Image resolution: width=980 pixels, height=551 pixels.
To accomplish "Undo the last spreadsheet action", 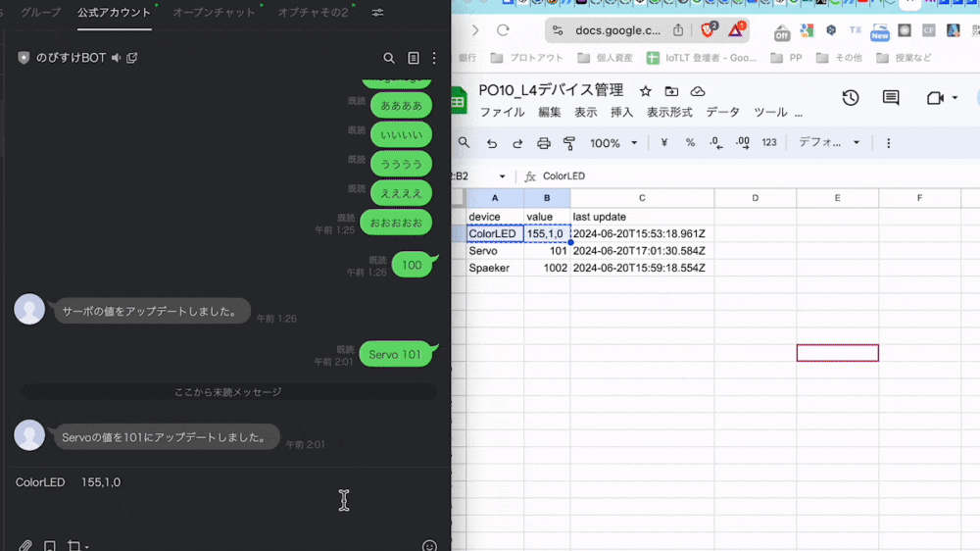I will pyautogui.click(x=492, y=143).
